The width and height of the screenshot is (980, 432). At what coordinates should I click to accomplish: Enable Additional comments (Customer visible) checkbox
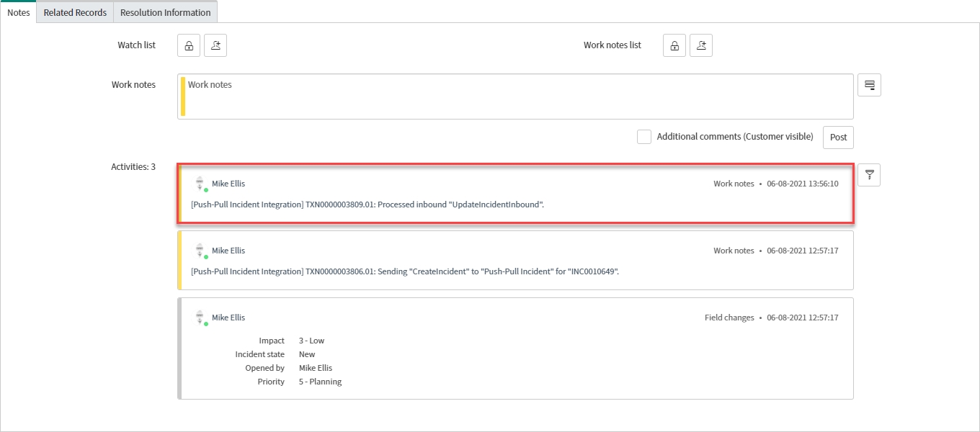[x=644, y=137]
